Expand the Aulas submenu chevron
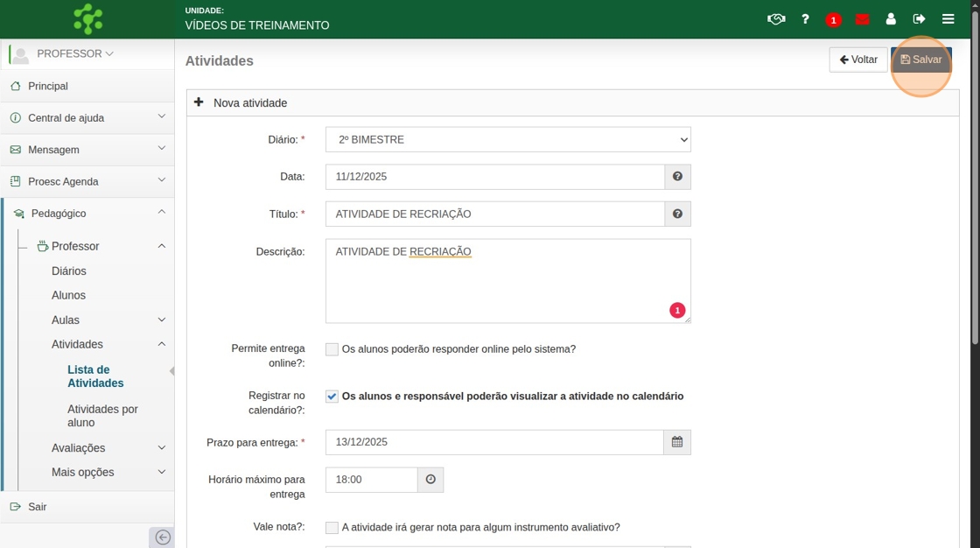The image size is (980, 548). tap(161, 320)
